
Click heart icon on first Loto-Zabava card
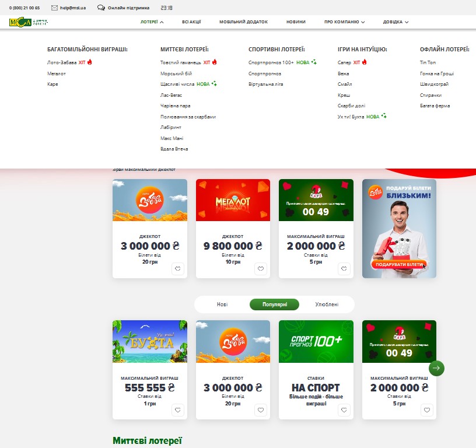point(178,269)
